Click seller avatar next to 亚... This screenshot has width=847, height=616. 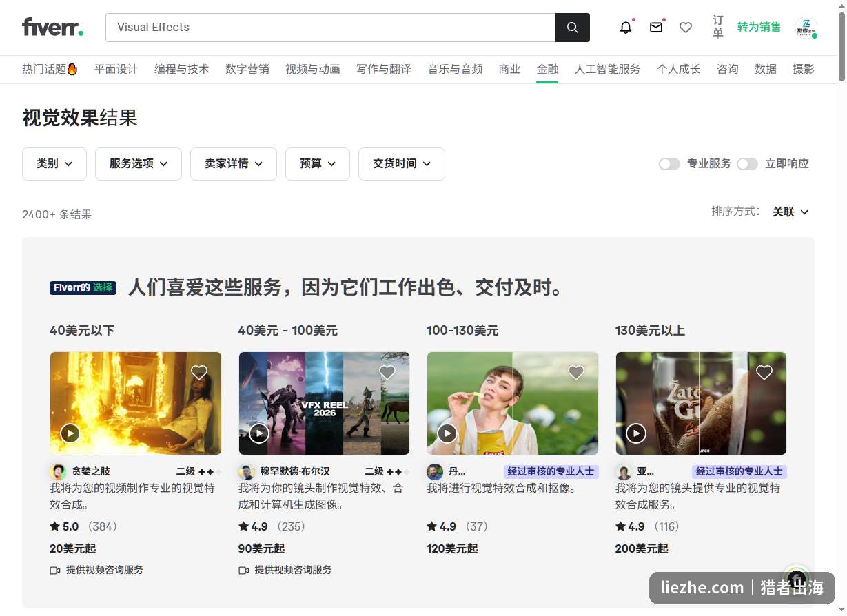click(624, 472)
